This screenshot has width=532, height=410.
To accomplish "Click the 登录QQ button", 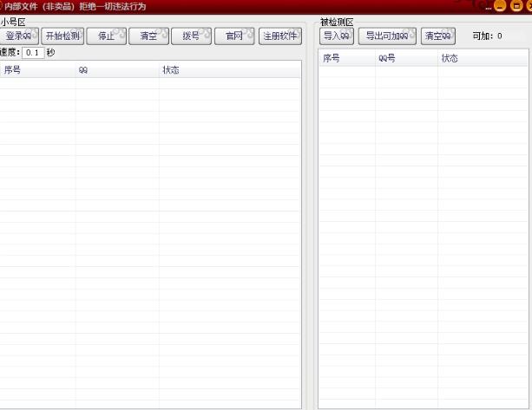I will click(18, 36).
